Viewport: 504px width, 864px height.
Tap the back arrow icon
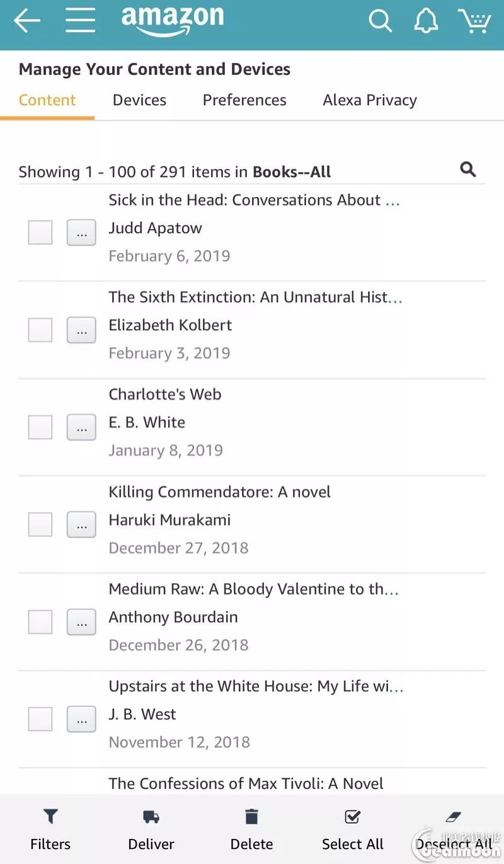pos(27,21)
